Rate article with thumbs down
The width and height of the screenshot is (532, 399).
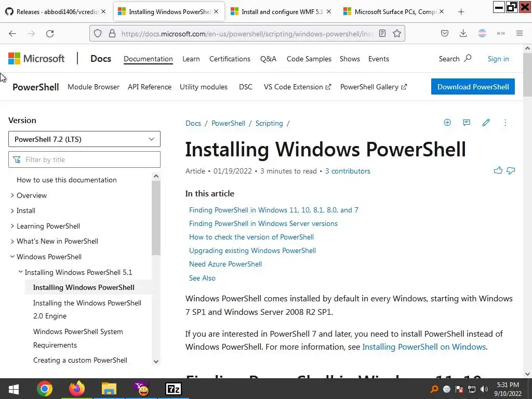511,170
